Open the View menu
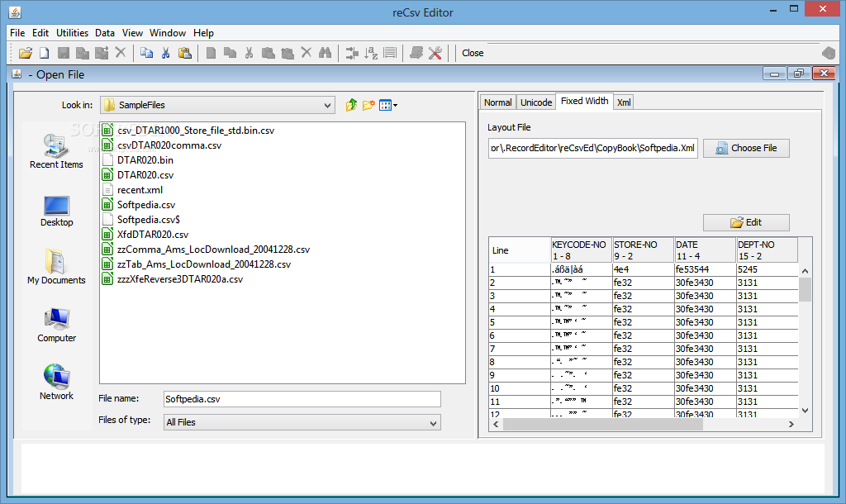This screenshot has width=846, height=504. pos(132,33)
